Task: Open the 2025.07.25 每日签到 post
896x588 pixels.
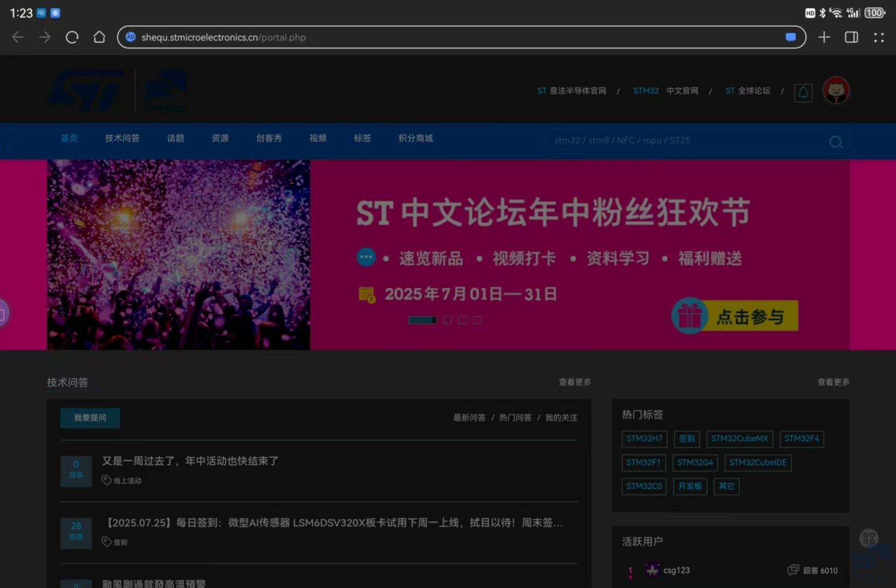Action: [x=333, y=523]
